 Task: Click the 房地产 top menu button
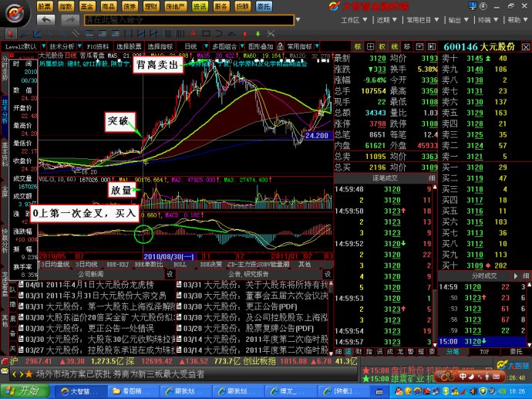pyautogui.click(x=175, y=6)
